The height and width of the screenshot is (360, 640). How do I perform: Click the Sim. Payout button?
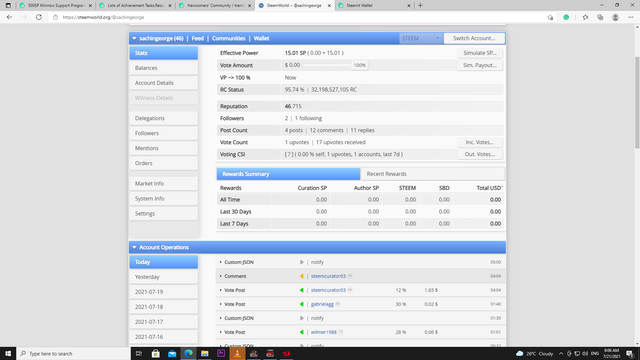pos(480,65)
